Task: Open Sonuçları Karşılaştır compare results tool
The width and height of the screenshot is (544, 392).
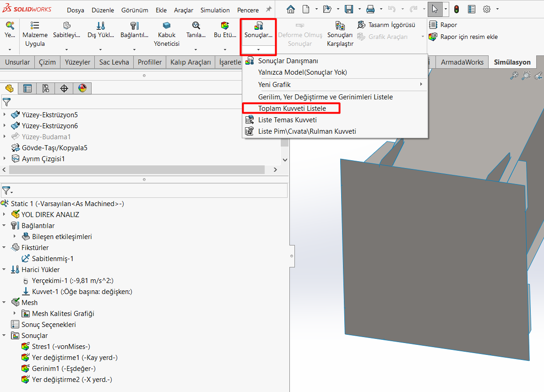Action: [x=340, y=34]
